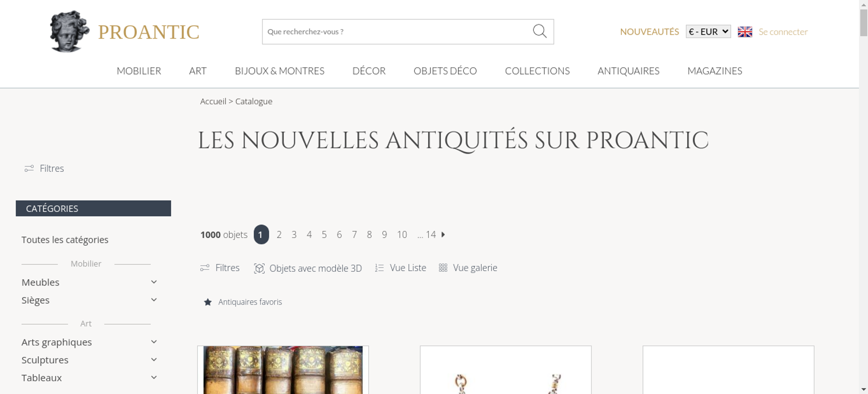Expand the Sièges category

click(154, 300)
